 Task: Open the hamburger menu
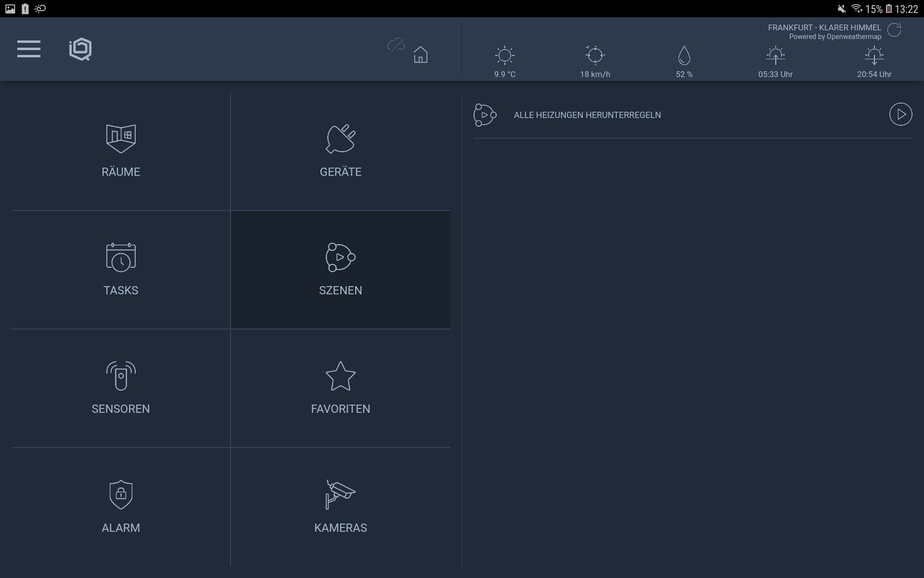click(29, 49)
